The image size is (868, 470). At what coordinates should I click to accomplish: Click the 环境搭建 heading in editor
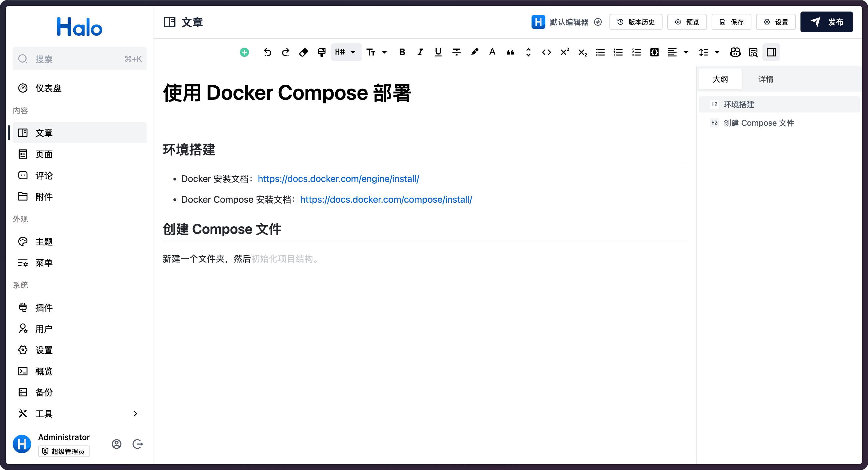click(189, 150)
